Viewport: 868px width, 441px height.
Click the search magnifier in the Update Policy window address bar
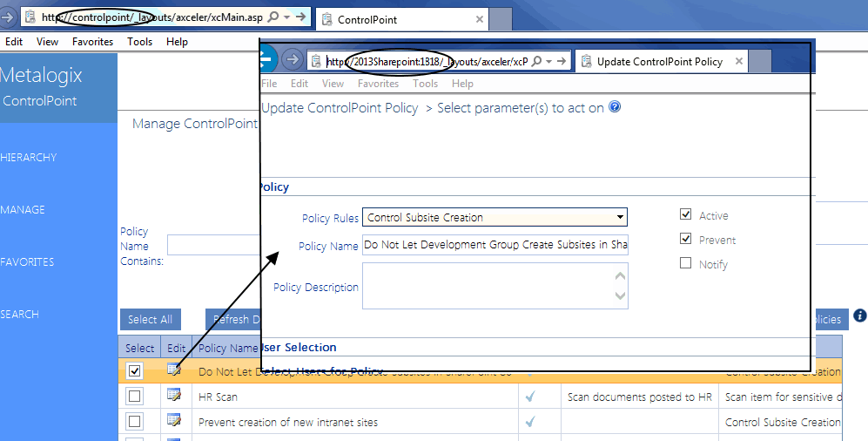536,61
